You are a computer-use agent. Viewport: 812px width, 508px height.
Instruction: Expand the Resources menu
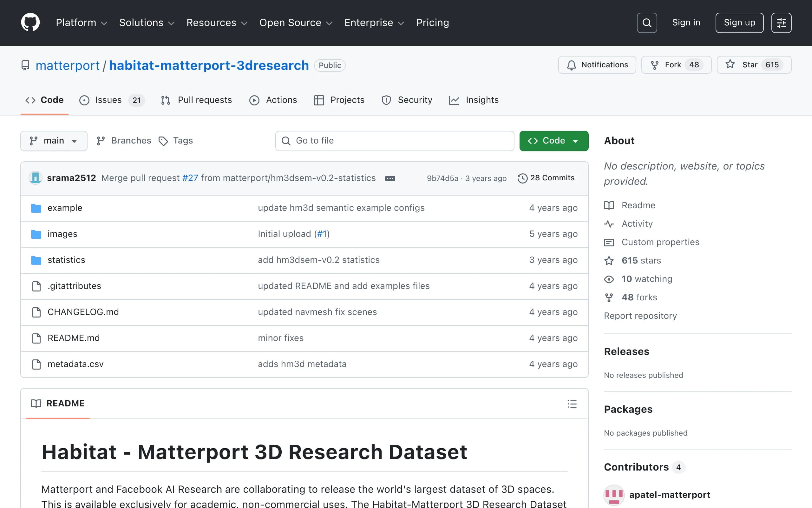tap(217, 23)
